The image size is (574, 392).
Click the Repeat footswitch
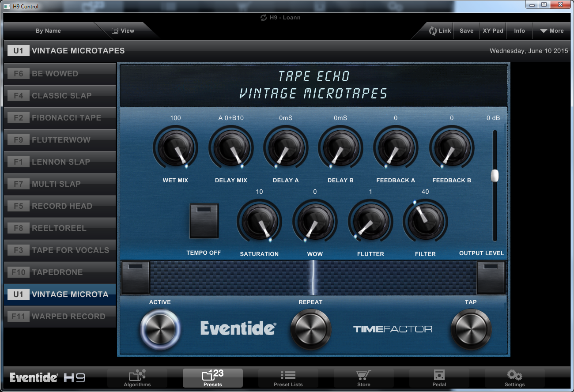tap(310, 329)
